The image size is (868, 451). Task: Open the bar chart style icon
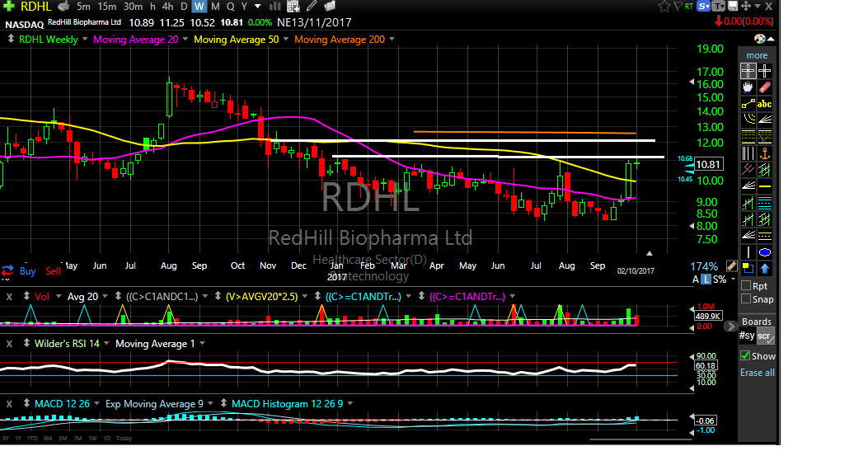click(x=274, y=7)
